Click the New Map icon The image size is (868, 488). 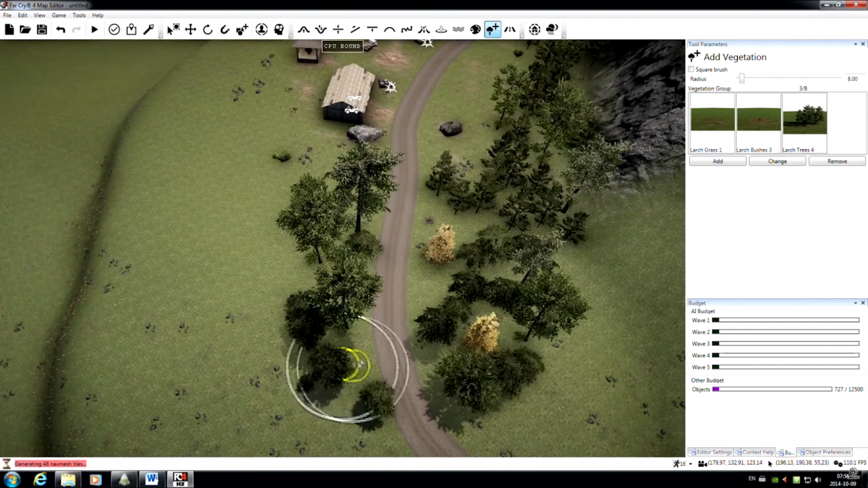click(x=9, y=29)
